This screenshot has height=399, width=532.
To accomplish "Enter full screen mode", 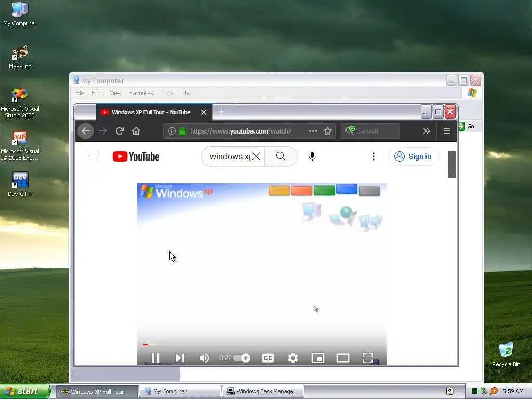I will [x=368, y=358].
